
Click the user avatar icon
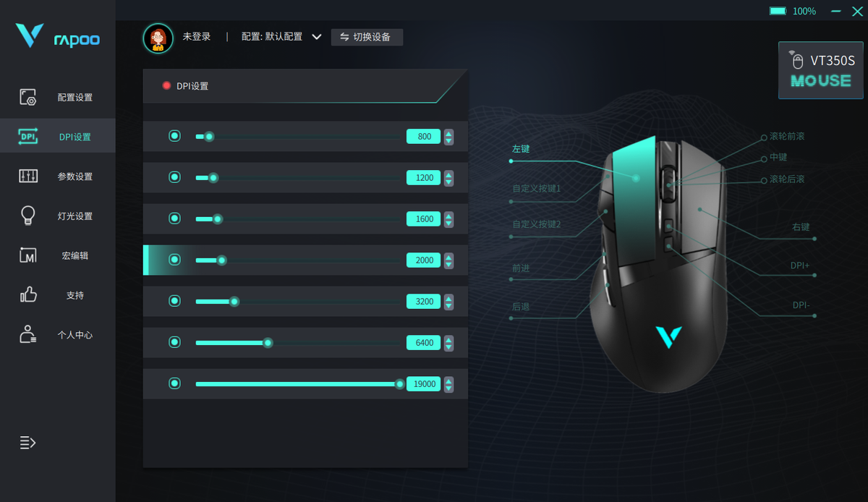158,38
